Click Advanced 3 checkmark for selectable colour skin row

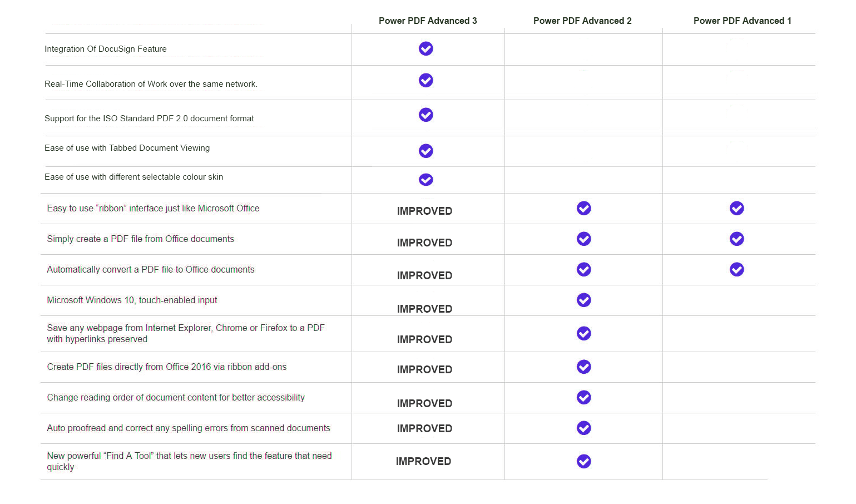(426, 180)
